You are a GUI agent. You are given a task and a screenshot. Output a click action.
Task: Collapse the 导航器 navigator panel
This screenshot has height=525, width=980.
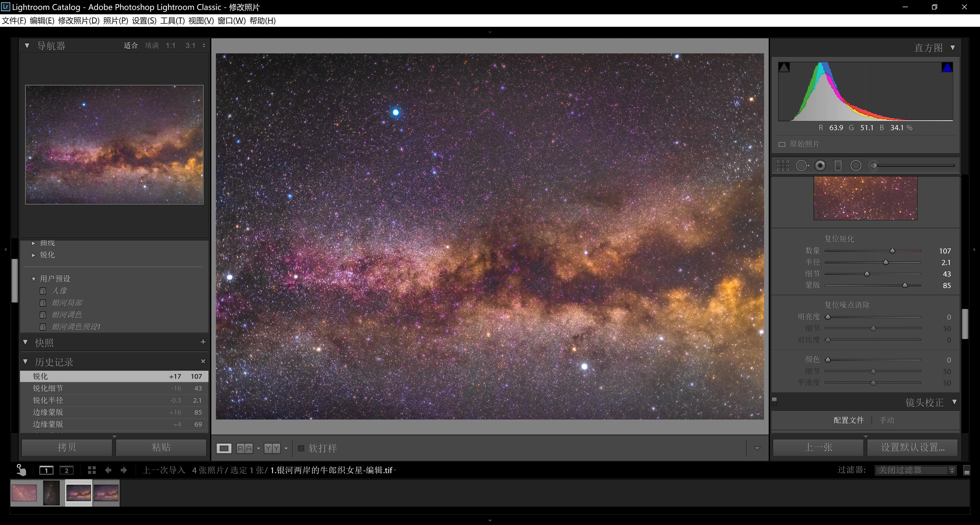pos(27,46)
